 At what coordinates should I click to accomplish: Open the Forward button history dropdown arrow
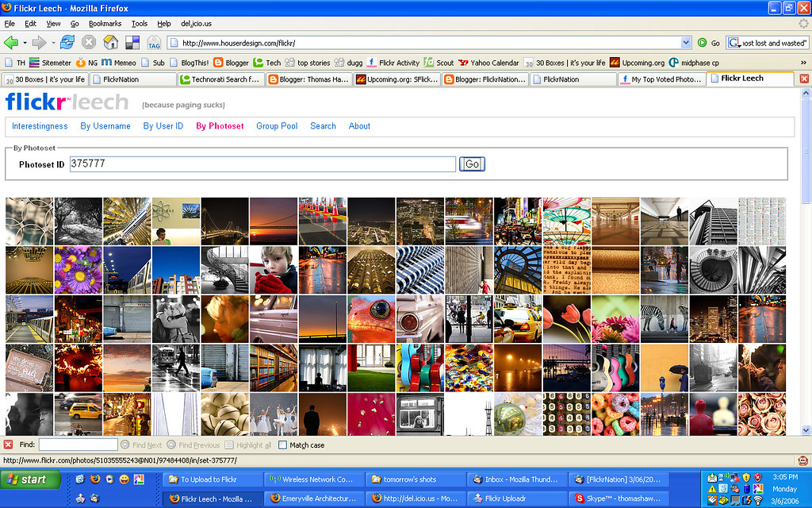tap(53, 43)
